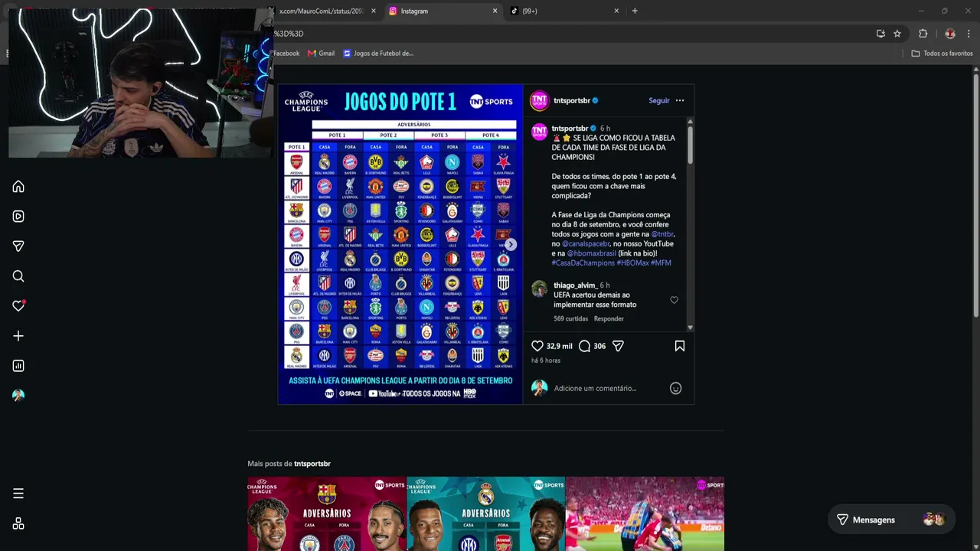Screen dimensions: 980x551
Task: View the 569 curtidas on comment
Action: [x=570, y=318]
